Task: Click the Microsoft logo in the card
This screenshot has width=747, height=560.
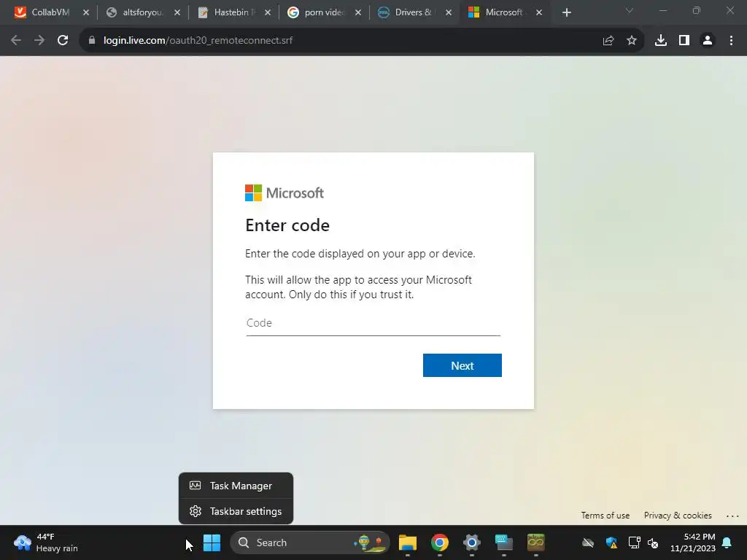Action: tap(285, 192)
